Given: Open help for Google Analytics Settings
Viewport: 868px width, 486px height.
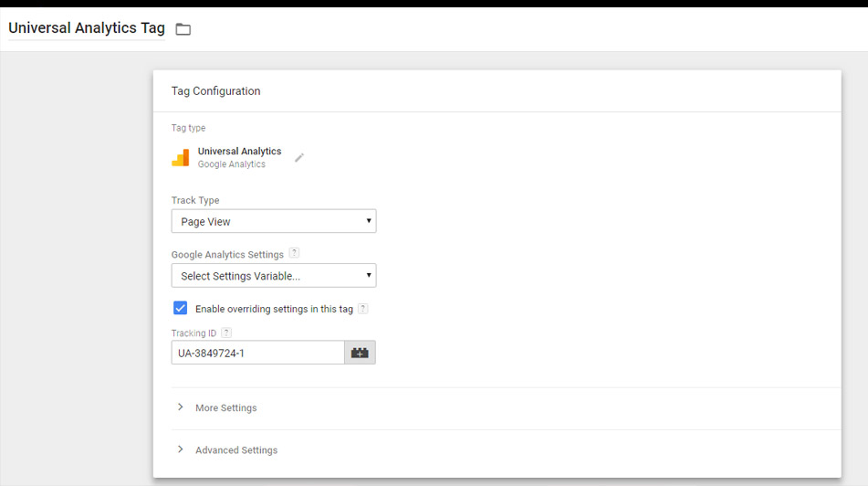Looking at the screenshot, I should pos(294,253).
